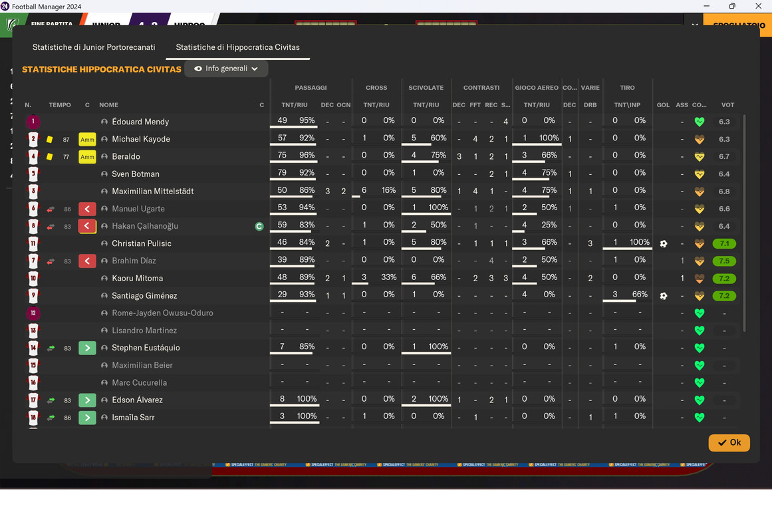Image resolution: width=772 pixels, height=532 pixels.
Task: Click the GIOCO AEREO column group header
Action: (x=536, y=88)
